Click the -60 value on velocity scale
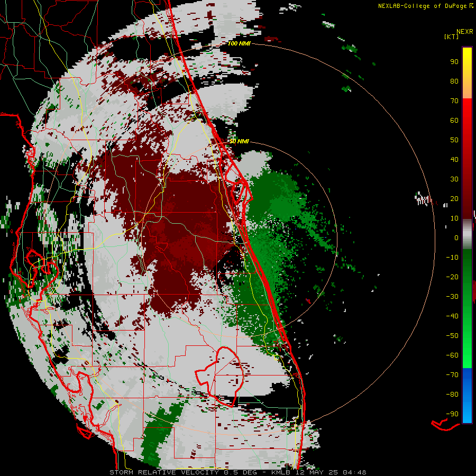 (452, 355)
